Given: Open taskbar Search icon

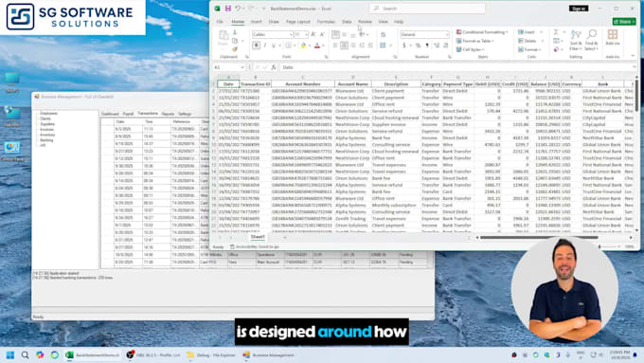Looking at the screenshot, I should pos(25,354).
